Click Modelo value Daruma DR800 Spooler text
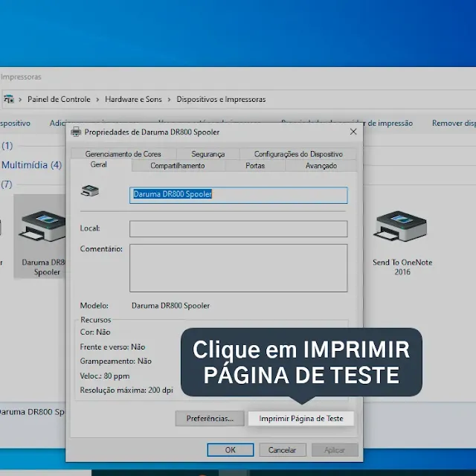This screenshot has width=476, height=476. [170, 306]
